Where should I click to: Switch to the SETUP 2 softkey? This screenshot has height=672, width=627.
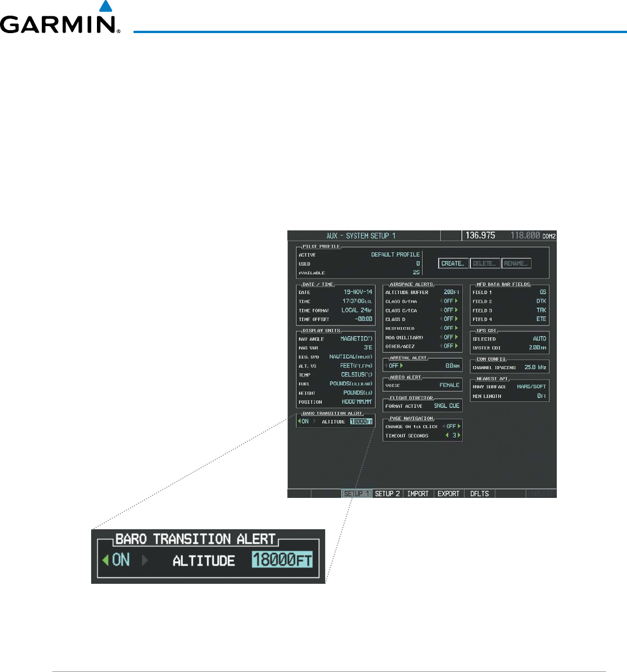point(387,494)
